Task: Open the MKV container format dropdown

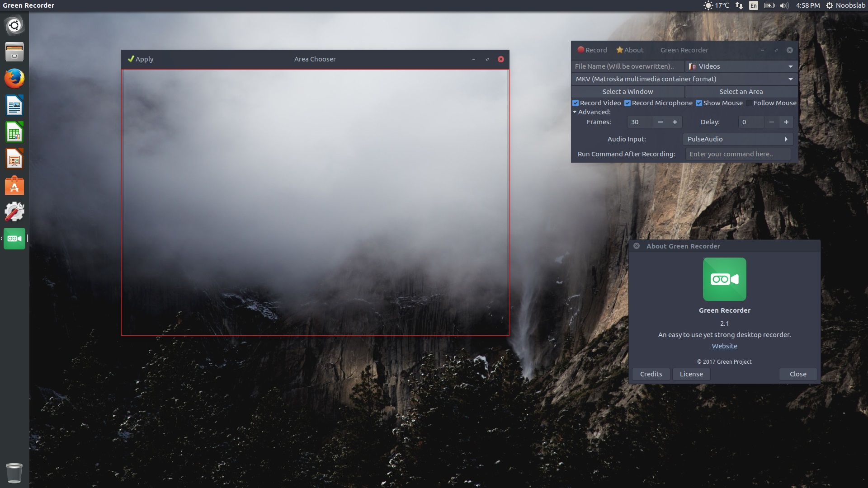Action: click(x=684, y=79)
